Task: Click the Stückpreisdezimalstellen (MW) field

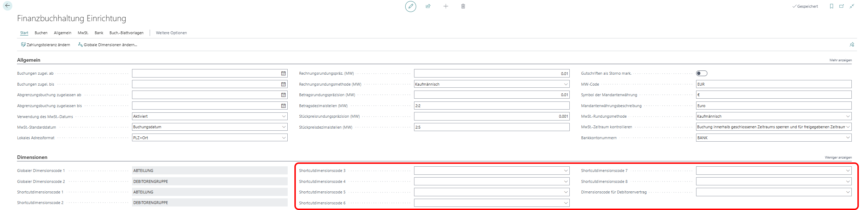Action: click(492, 127)
